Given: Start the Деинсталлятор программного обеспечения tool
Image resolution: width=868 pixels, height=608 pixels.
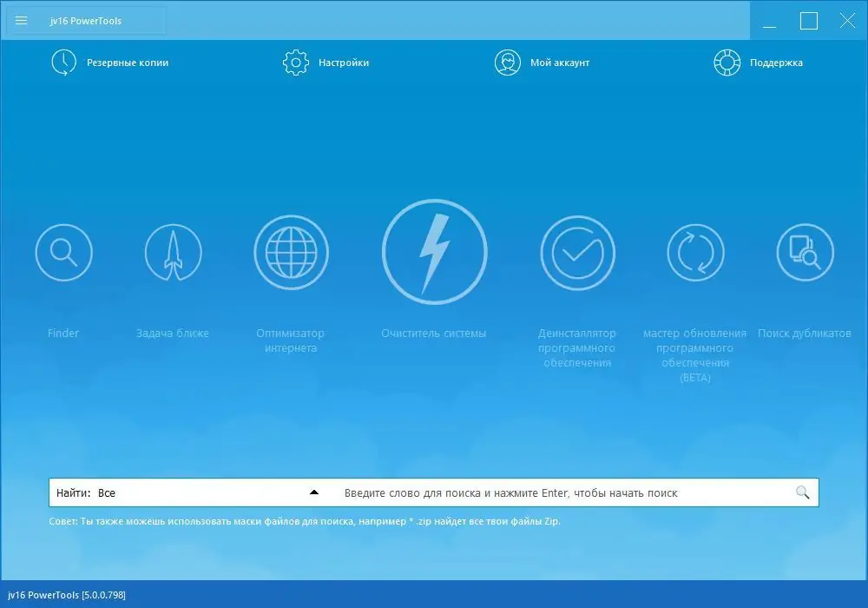Looking at the screenshot, I should click(578, 252).
